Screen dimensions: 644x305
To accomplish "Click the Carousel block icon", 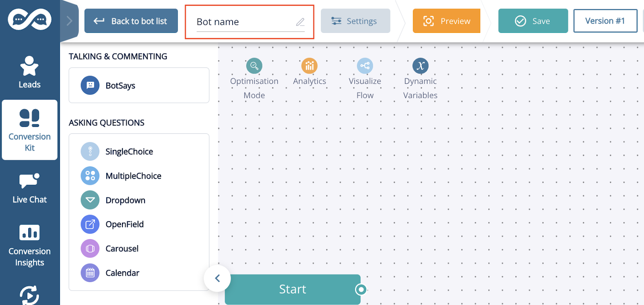I will click(x=90, y=249).
